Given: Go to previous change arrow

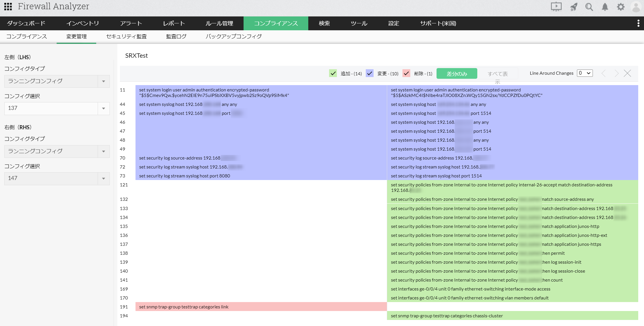Looking at the screenshot, I should [604, 73].
